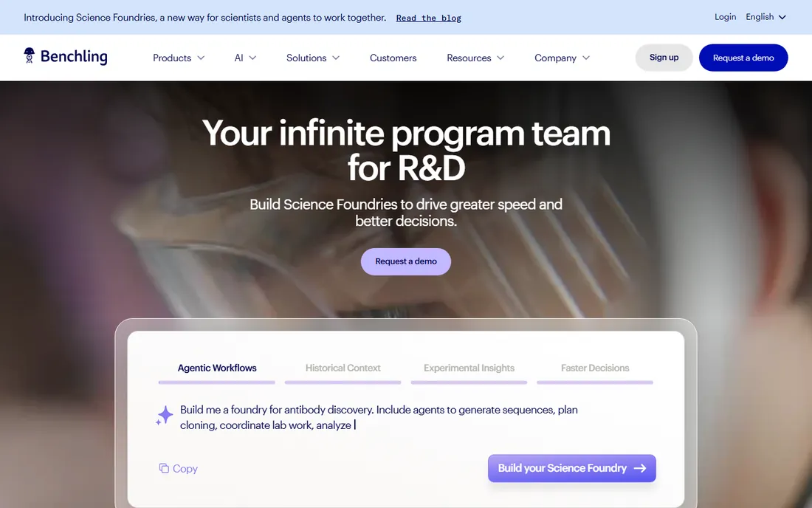Select the Agentic Workflows tab
This screenshot has height=508, width=812.
coord(217,368)
